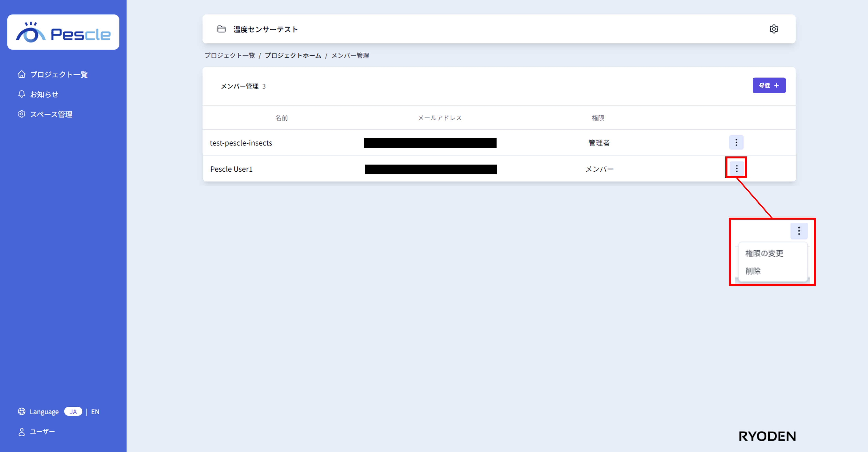Click the home icon for プロジェクト一覧
The width and height of the screenshot is (868, 452).
pyautogui.click(x=22, y=74)
